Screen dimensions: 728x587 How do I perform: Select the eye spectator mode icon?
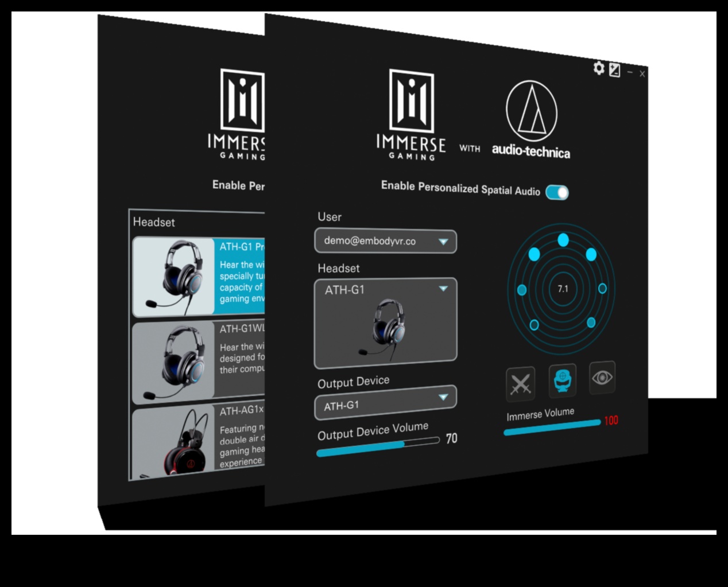tap(602, 378)
